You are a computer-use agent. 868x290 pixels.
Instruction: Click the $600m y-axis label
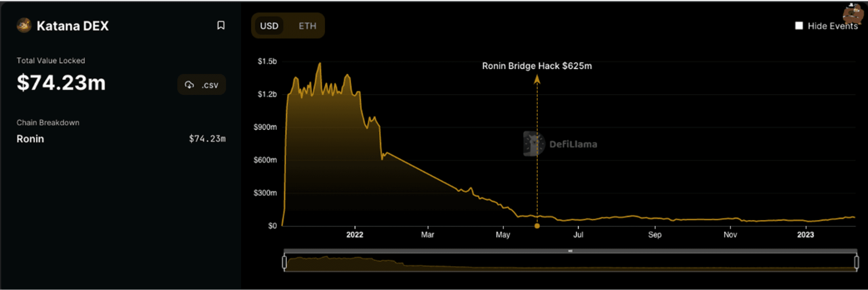(265, 160)
